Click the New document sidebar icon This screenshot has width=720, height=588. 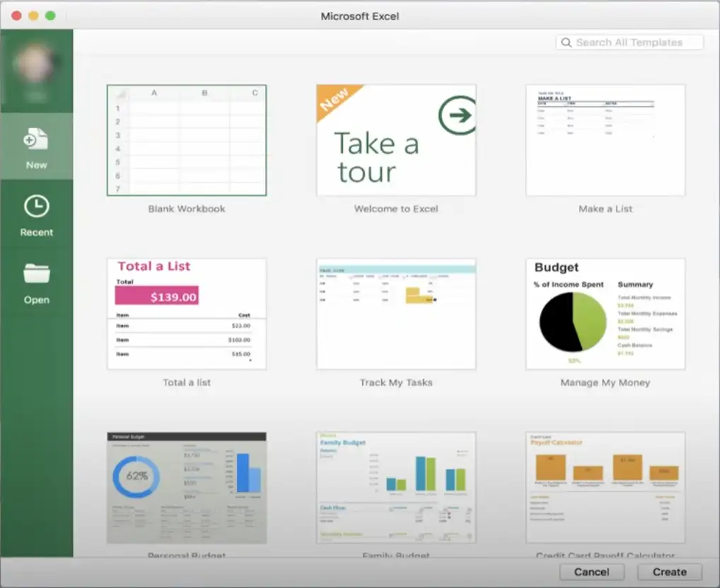click(36, 139)
